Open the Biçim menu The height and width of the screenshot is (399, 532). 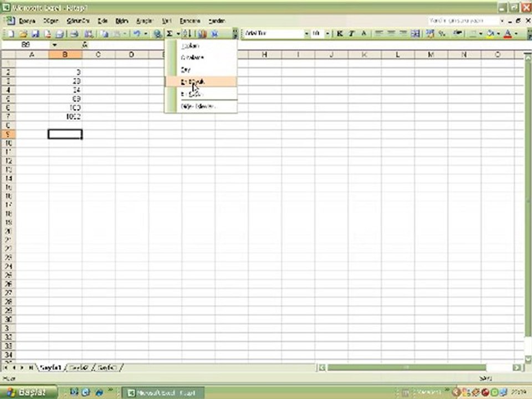tap(122, 21)
